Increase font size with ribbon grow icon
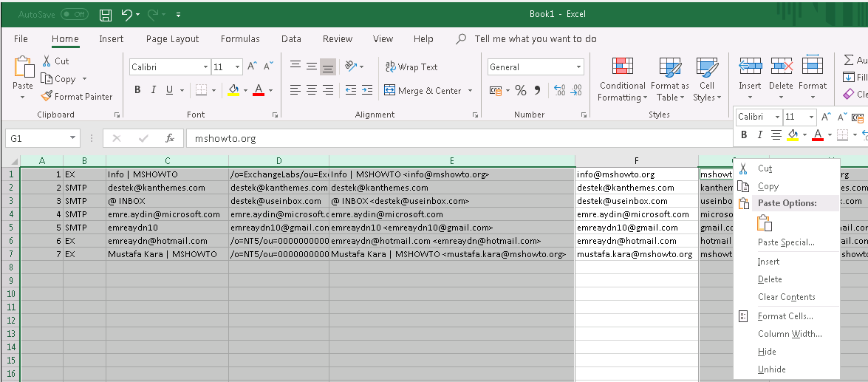 (x=253, y=66)
